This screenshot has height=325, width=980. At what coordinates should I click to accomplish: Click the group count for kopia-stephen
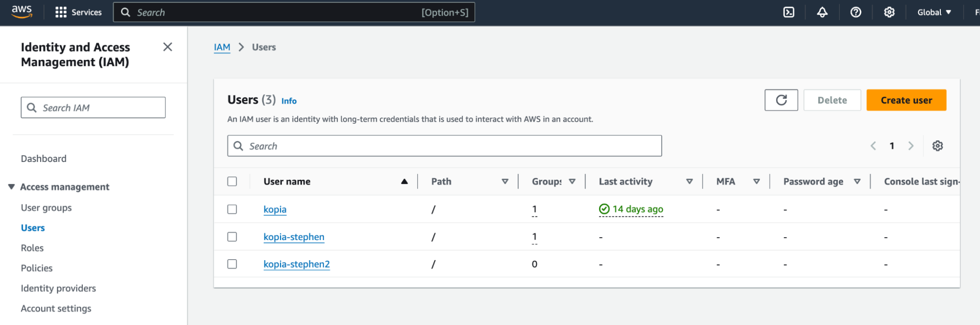pyautogui.click(x=534, y=237)
